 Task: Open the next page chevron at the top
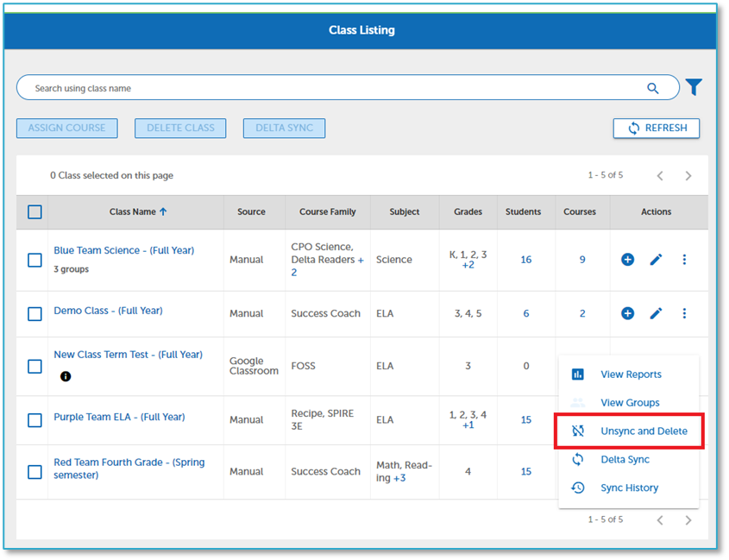click(x=688, y=175)
